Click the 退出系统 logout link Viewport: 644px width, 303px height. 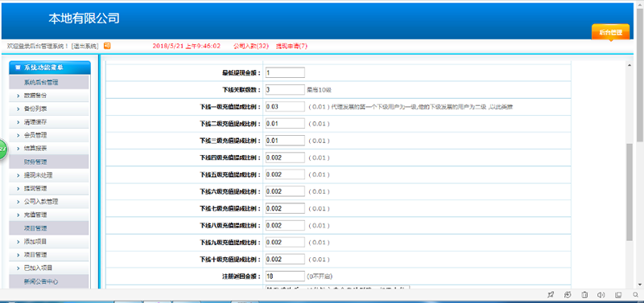[85, 46]
